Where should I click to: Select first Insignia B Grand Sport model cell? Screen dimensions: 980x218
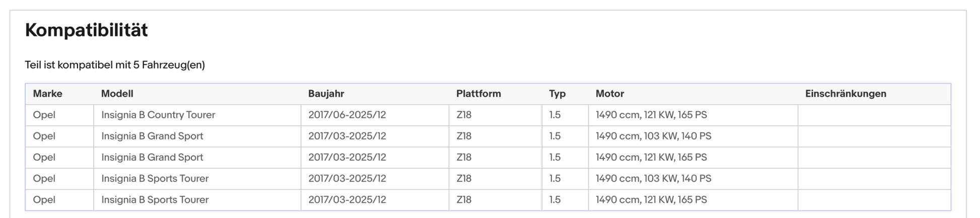point(197,136)
